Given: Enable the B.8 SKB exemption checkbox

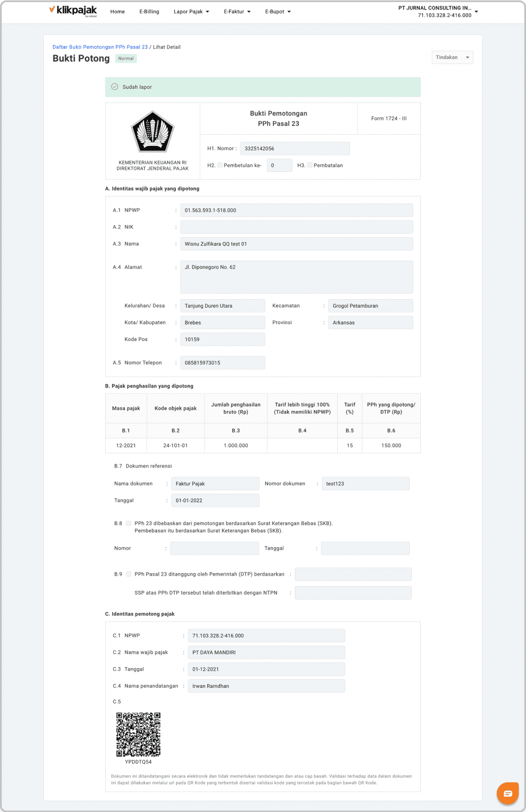Looking at the screenshot, I should pos(128,523).
